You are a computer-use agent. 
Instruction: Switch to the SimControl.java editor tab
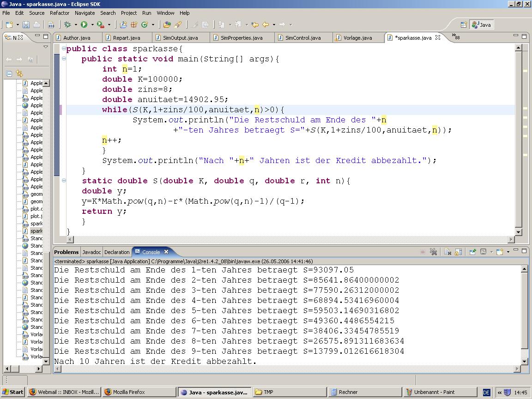click(x=302, y=38)
